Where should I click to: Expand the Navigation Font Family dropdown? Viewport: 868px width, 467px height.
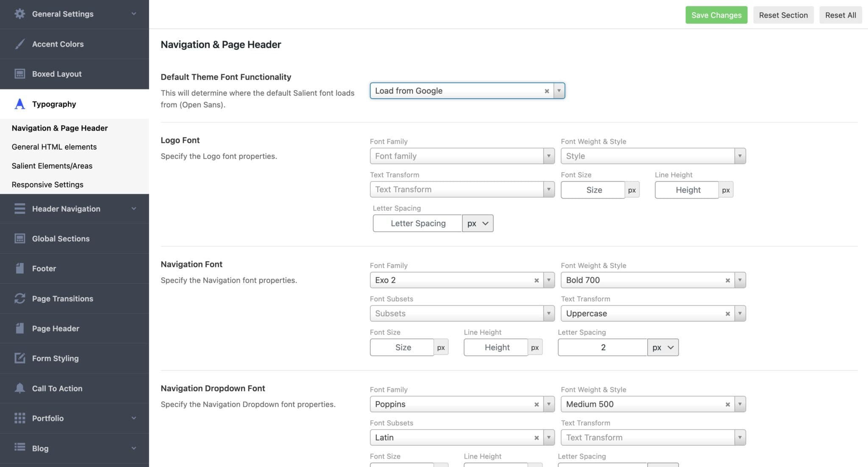tap(549, 280)
